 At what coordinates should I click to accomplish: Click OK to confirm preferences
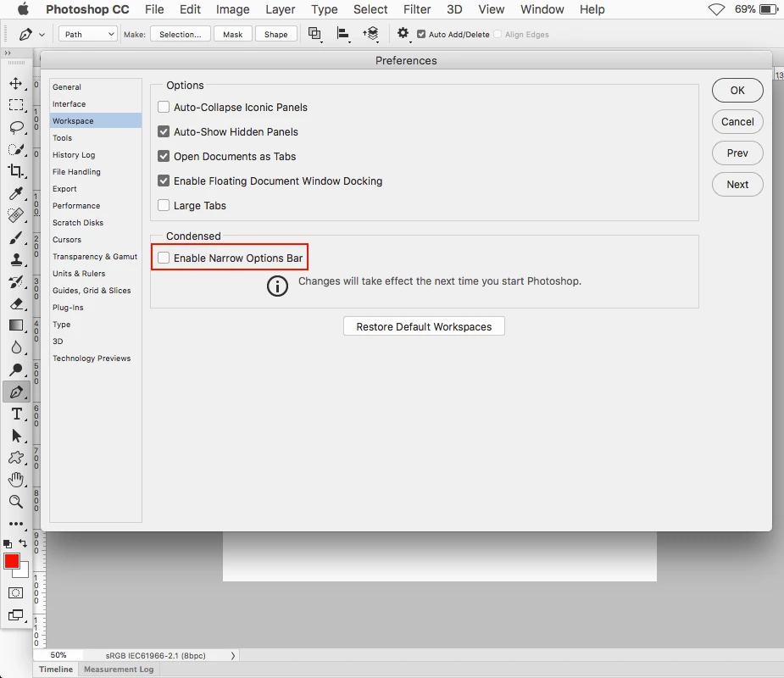(737, 91)
